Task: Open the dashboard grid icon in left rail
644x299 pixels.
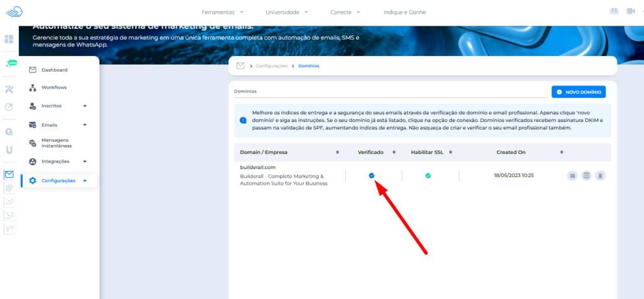Action: tap(9, 39)
